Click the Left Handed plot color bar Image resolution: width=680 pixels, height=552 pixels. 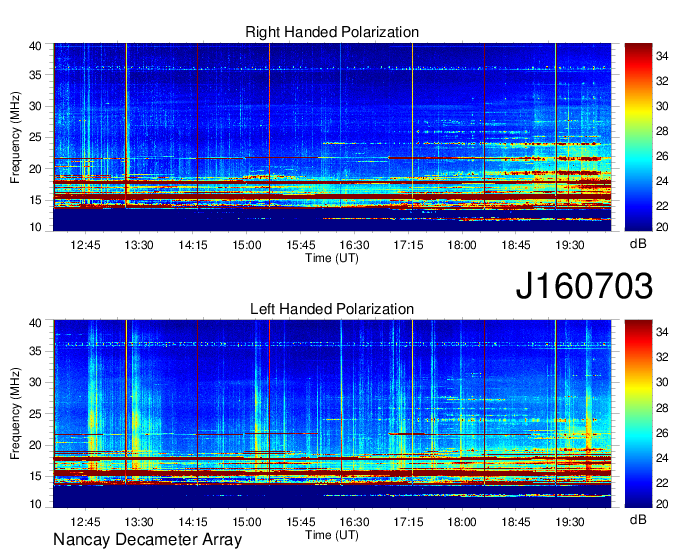pos(638,414)
